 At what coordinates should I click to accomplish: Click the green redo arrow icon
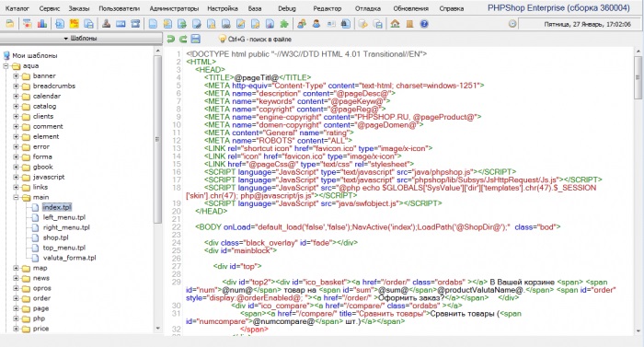point(183,39)
